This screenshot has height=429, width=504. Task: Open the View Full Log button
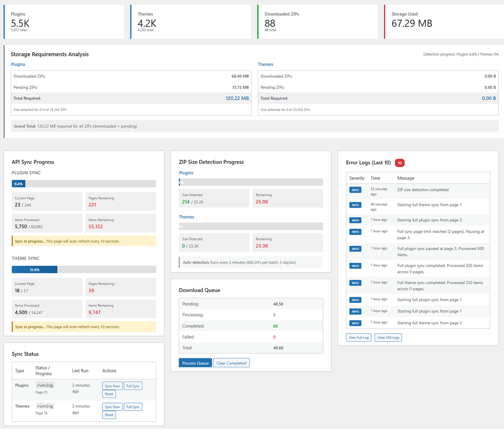(359, 337)
